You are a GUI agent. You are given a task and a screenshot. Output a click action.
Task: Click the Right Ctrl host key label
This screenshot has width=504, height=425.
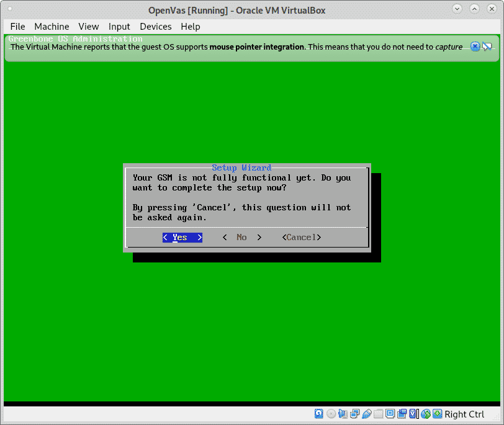[x=464, y=414]
